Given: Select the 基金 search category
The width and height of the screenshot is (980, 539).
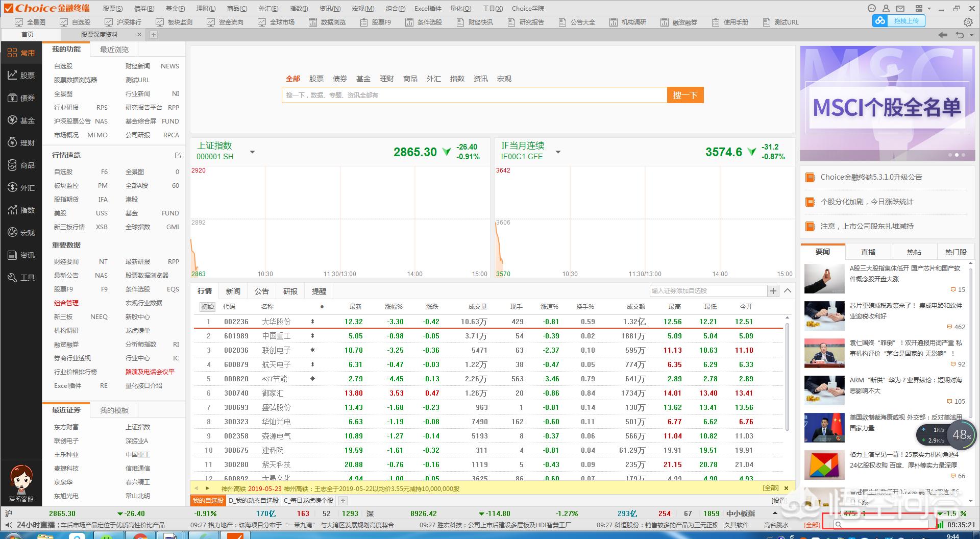Looking at the screenshot, I should pyautogui.click(x=363, y=79).
